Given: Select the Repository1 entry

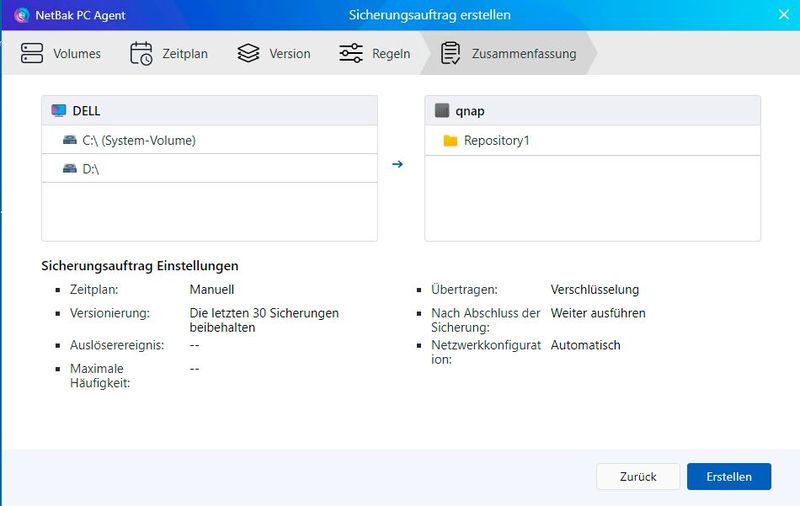Looking at the screenshot, I should [592, 140].
